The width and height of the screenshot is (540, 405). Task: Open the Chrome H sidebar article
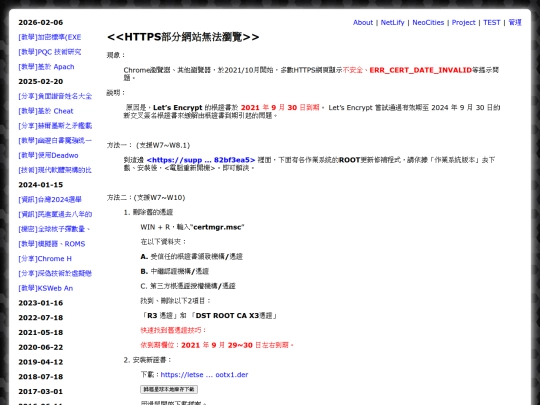(45, 259)
